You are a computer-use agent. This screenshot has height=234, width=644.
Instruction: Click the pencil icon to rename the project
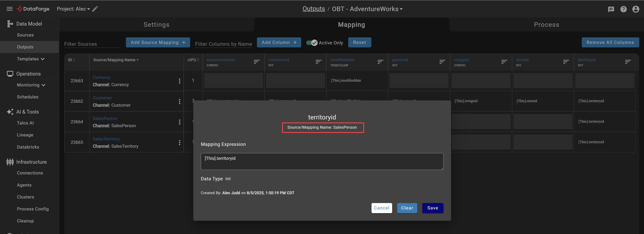(95, 9)
